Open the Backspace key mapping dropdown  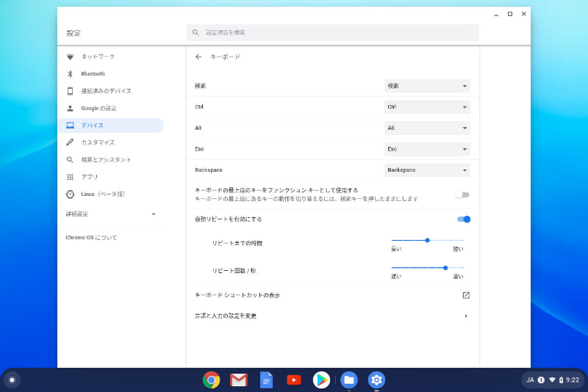[x=427, y=170]
